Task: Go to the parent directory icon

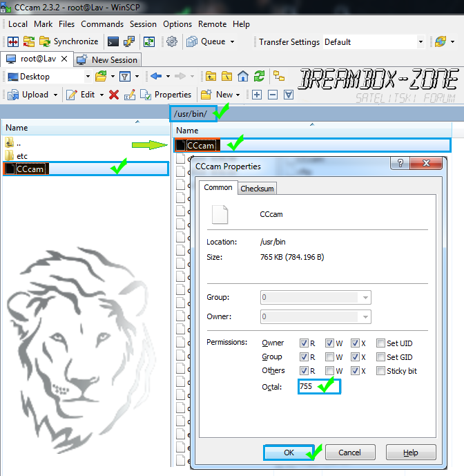Action: coord(211,77)
